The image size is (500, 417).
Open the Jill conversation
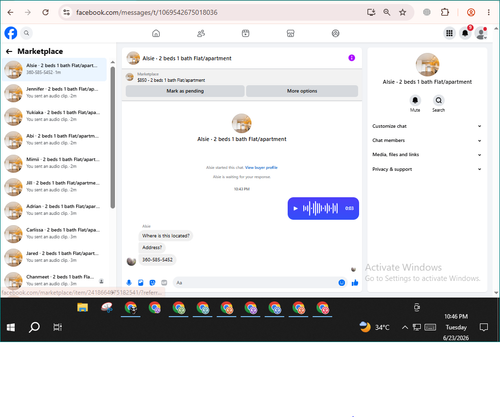pos(55,187)
